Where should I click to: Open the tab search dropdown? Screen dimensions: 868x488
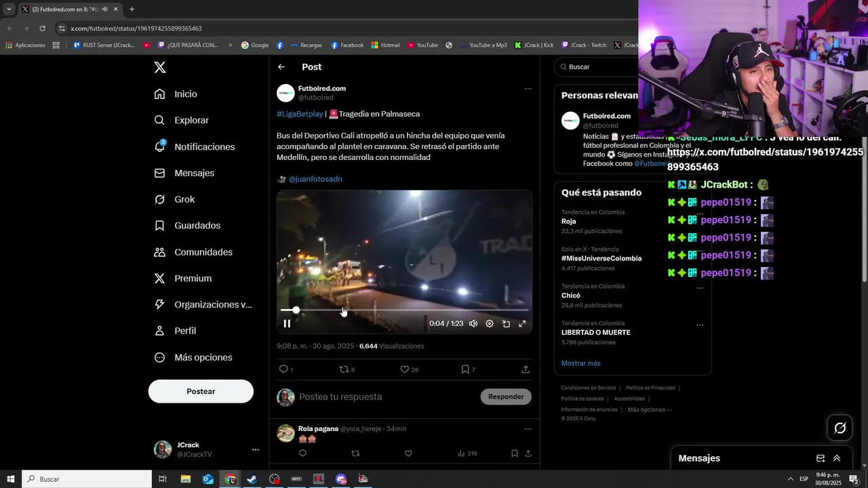click(x=9, y=9)
